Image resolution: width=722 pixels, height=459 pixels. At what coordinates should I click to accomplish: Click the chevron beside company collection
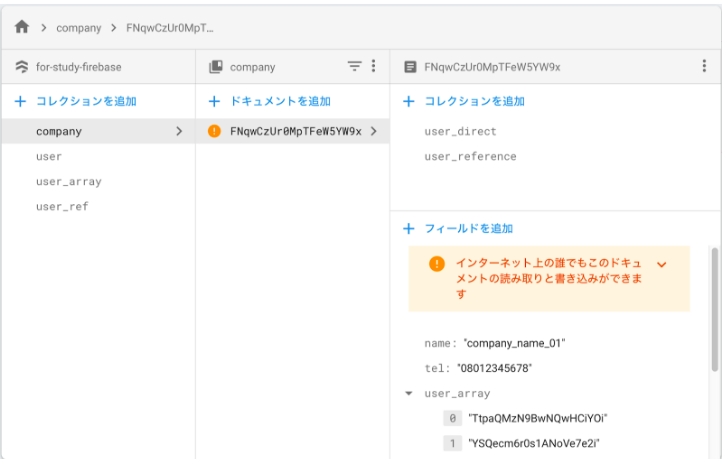pyautogui.click(x=179, y=131)
